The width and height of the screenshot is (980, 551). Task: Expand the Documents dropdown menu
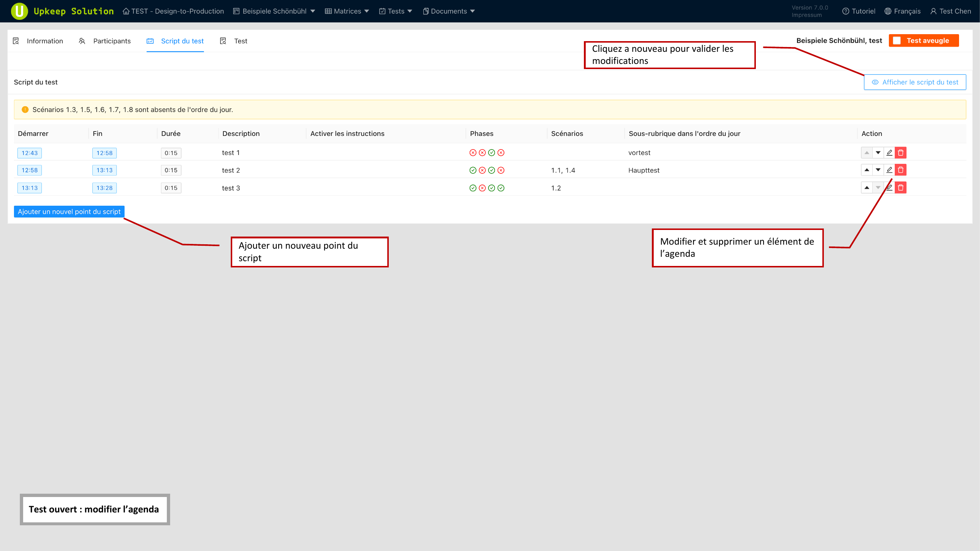click(x=449, y=11)
